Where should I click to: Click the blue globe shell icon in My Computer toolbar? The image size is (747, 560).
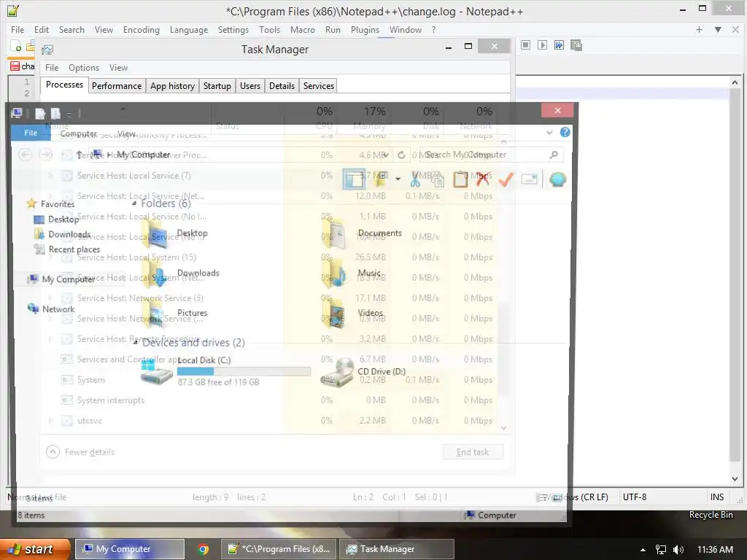(557, 179)
